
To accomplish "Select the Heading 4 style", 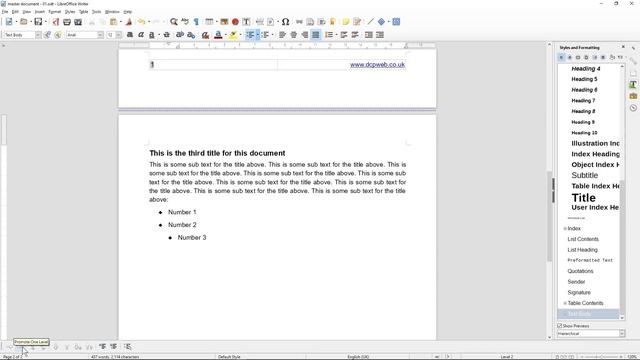I will click(586, 69).
